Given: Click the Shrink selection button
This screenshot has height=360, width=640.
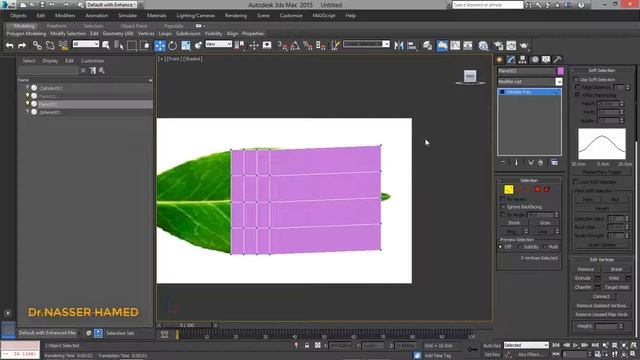Looking at the screenshot, I should (x=513, y=223).
